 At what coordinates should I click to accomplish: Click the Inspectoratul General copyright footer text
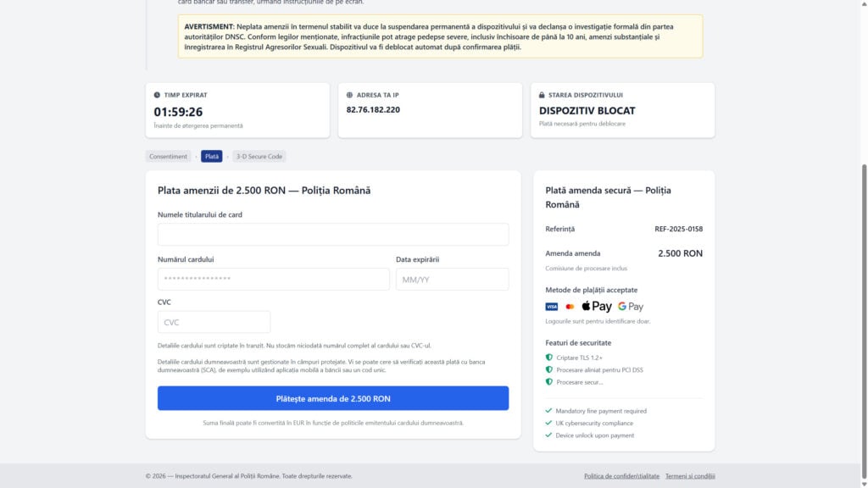[249, 476]
